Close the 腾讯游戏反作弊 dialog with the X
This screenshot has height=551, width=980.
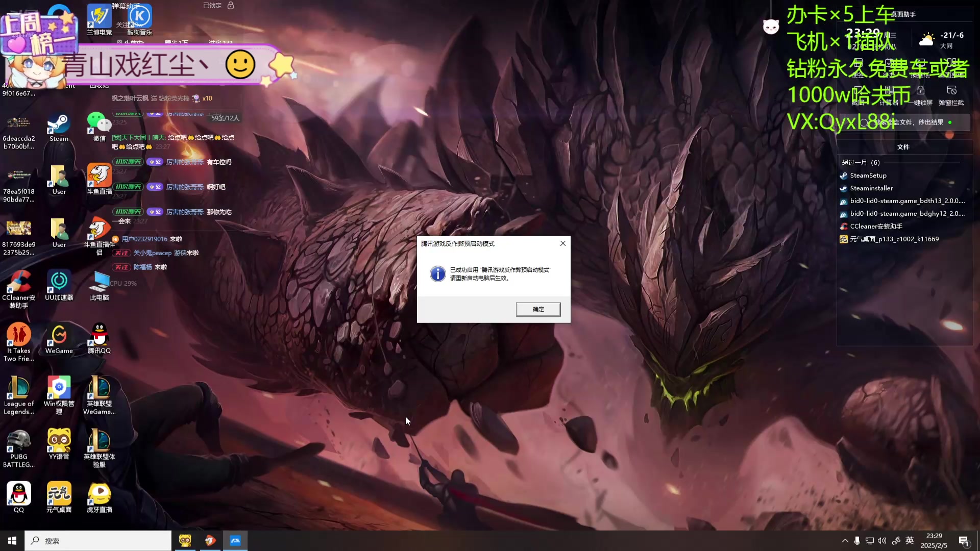coord(562,243)
